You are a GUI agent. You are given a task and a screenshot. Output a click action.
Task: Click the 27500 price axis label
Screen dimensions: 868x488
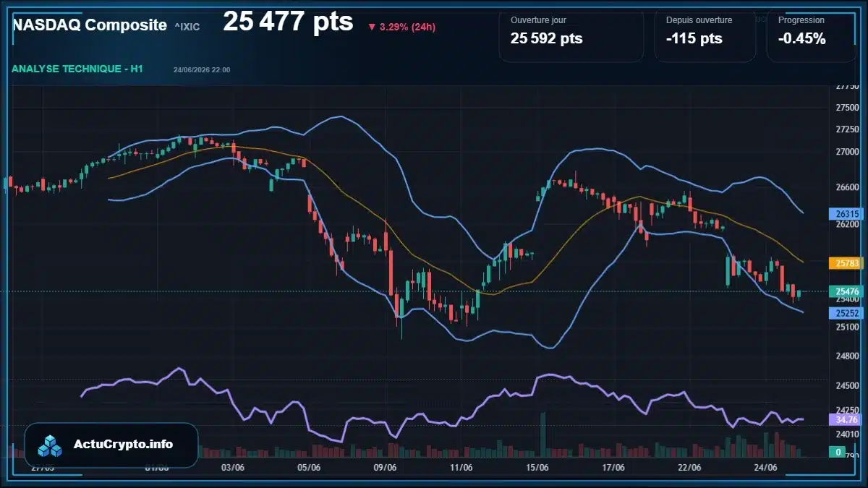pyautogui.click(x=846, y=108)
